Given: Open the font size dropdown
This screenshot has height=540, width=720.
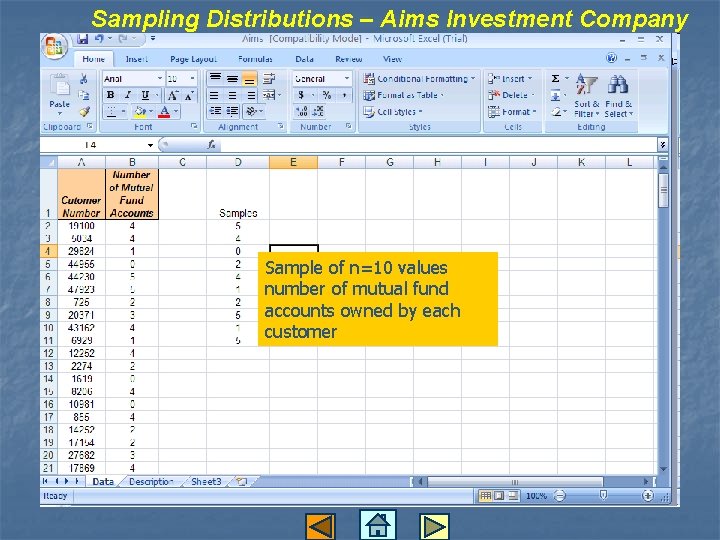Looking at the screenshot, I should tap(192, 79).
